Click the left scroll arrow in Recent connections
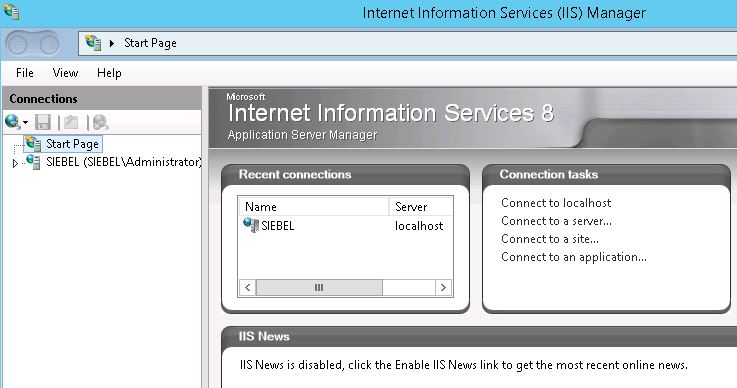737x388 pixels. coord(247,287)
